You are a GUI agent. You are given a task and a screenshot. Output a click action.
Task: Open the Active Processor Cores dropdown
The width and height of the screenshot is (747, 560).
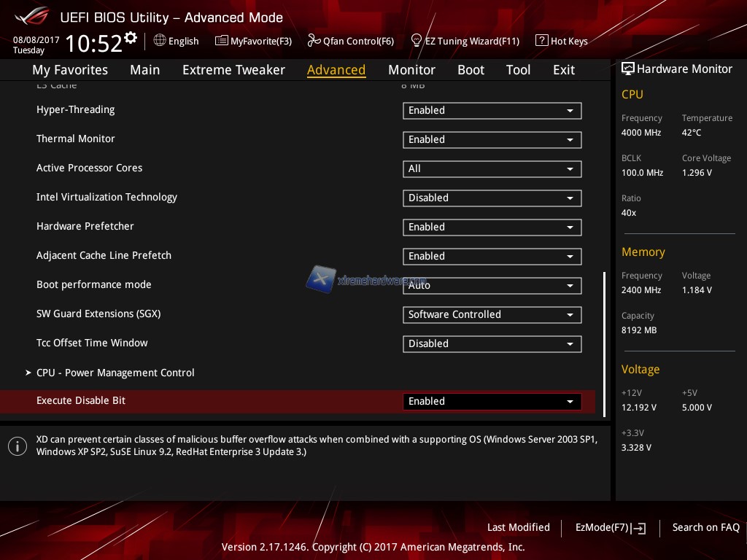(x=492, y=169)
